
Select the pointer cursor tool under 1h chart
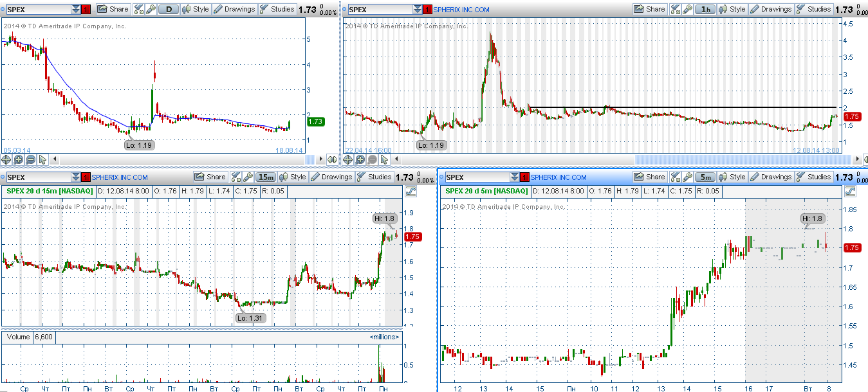(383, 159)
